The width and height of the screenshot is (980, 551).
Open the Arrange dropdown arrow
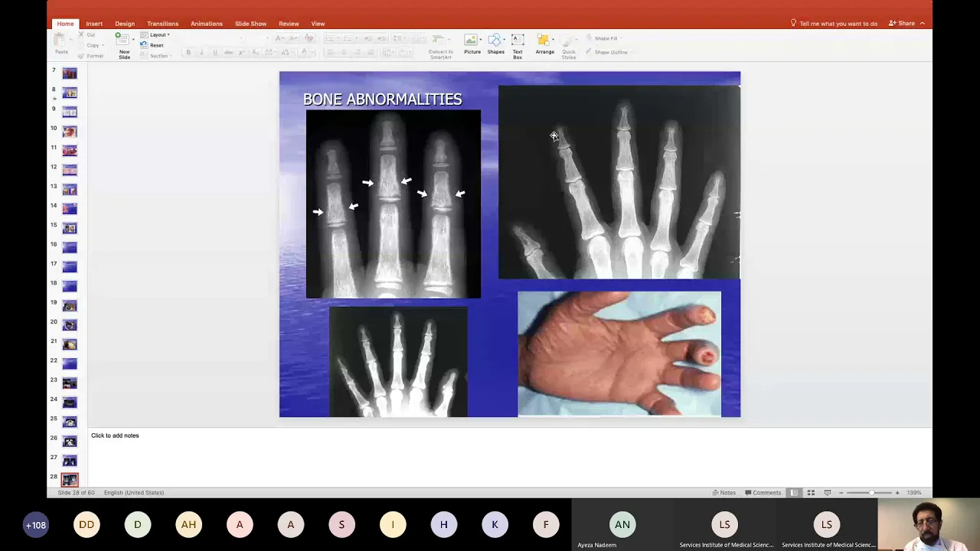click(x=553, y=38)
